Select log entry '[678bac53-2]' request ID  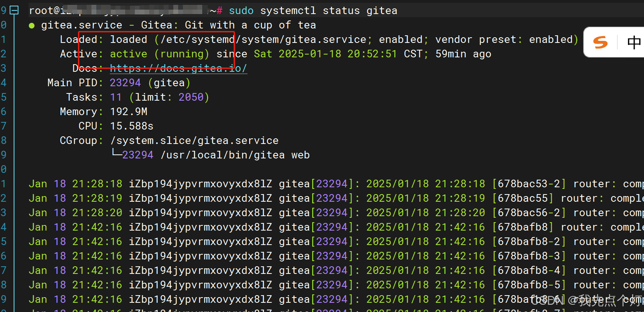(529, 184)
